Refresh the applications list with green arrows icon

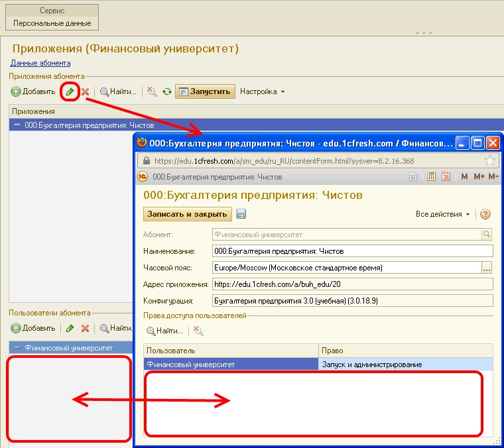[167, 92]
